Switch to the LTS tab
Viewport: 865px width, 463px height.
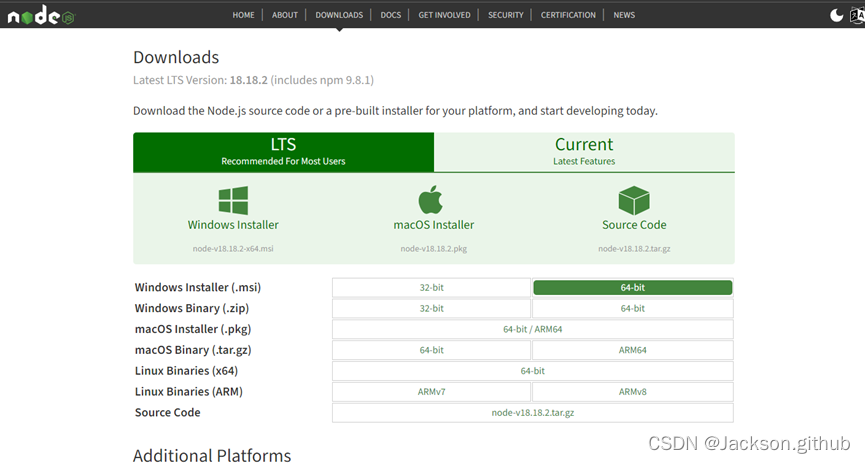click(x=284, y=151)
